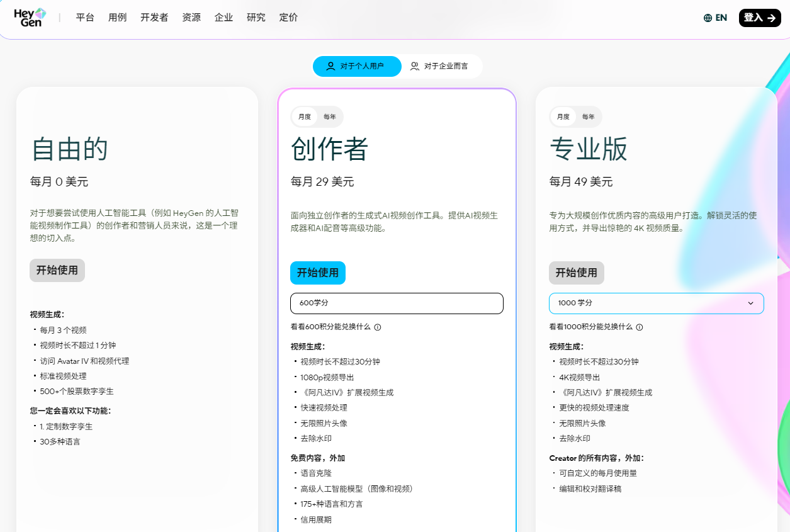This screenshot has height=532, width=790.
Task: Open 看看600积分能兑换什么 link
Action: point(330,327)
